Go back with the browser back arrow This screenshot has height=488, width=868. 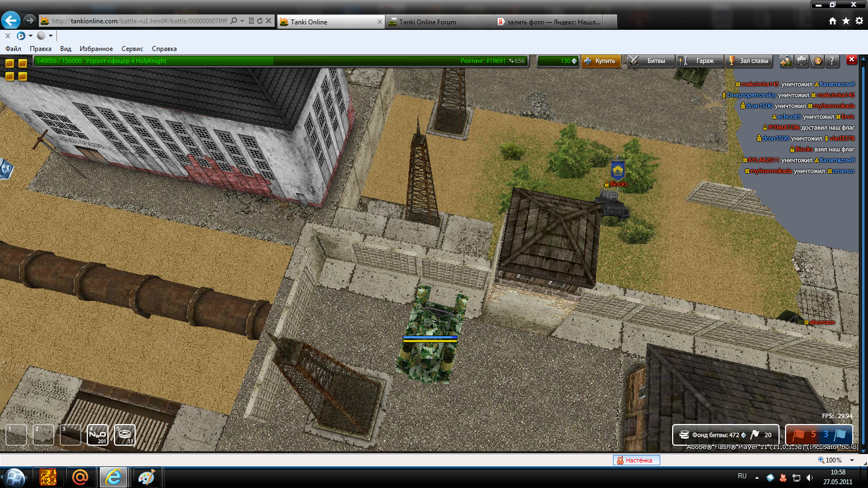point(11,21)
